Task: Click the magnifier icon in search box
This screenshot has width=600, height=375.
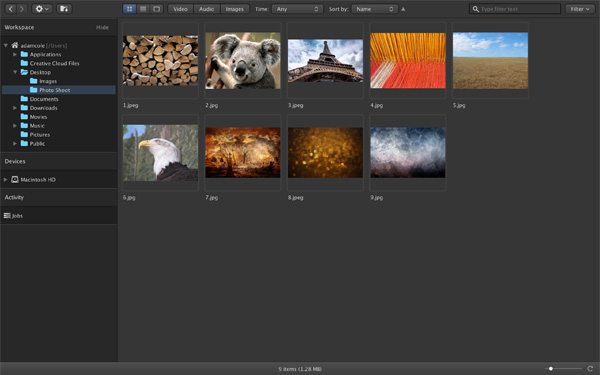Action: click(x=475, y=9)
